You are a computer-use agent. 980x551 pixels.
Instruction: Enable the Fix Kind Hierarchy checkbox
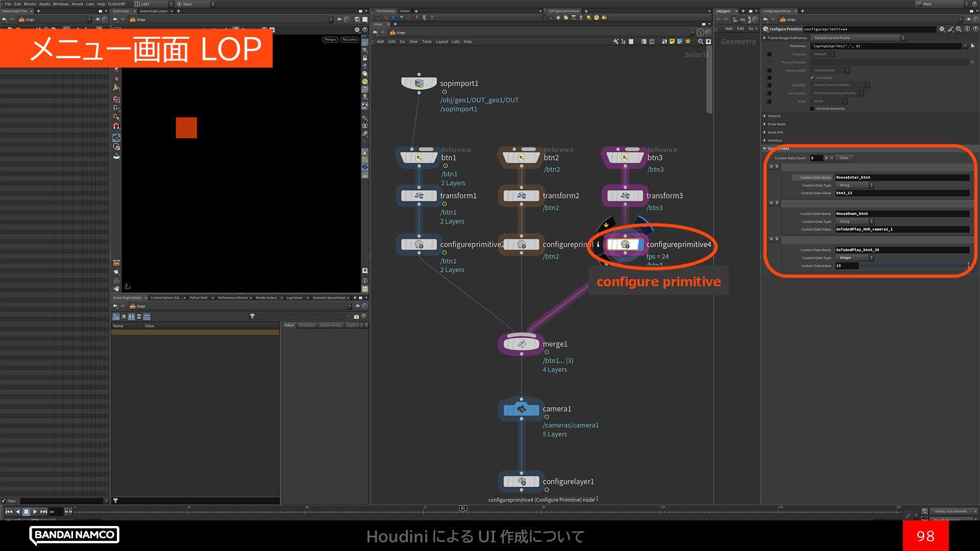coord(812,109)
